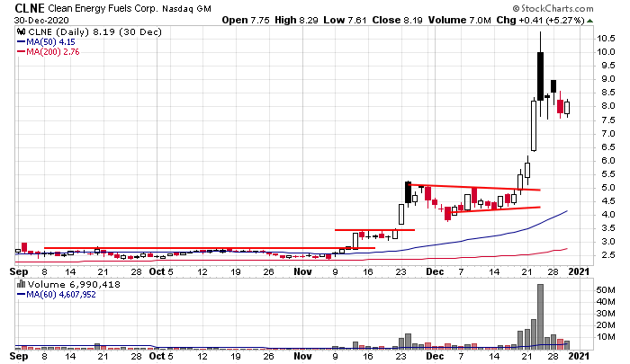Click Oct on the price panel date axis
The height and width of the screenshot is (364, 630).
pyautogui.click(x=157, y=271)
